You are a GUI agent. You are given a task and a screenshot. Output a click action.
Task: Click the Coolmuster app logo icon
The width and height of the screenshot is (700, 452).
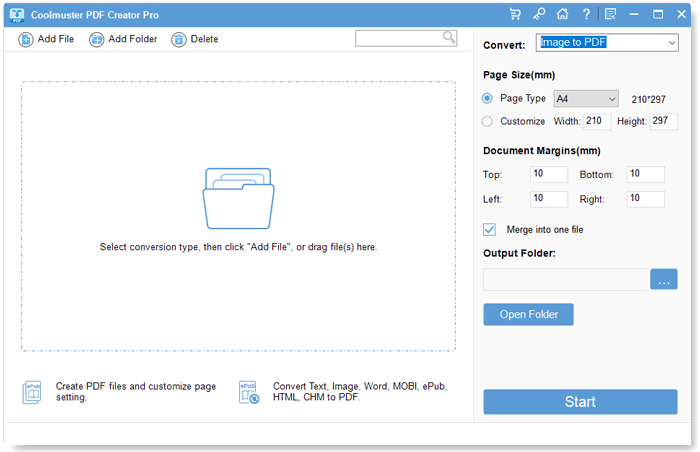pos(17,15)
